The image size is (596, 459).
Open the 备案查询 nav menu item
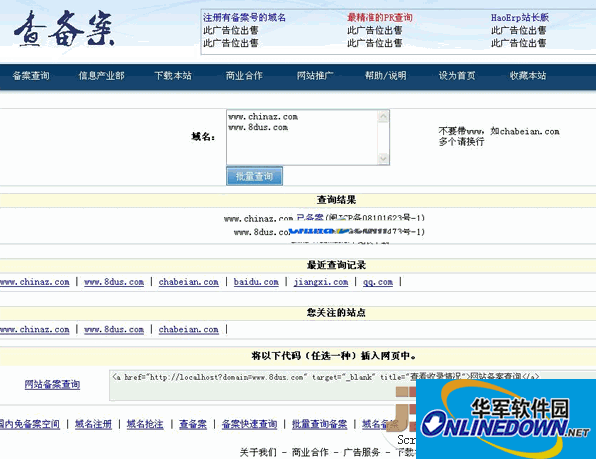pyautogui.click(x=31, y=76)
